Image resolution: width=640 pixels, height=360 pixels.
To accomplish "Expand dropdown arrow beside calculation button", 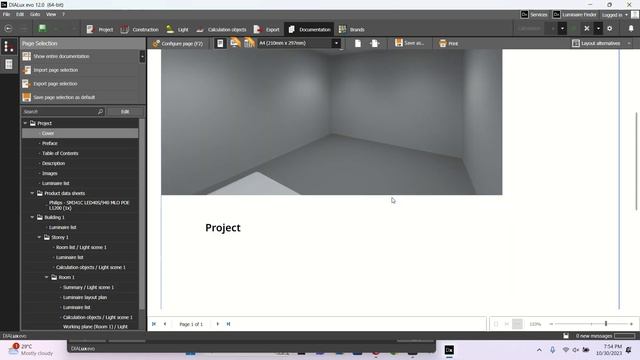I will click(x=562, y=29).
